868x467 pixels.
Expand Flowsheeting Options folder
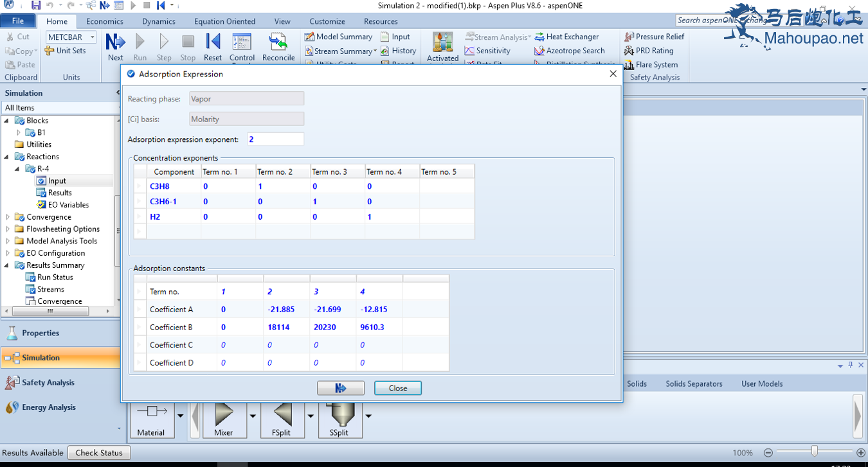point(8,229)
